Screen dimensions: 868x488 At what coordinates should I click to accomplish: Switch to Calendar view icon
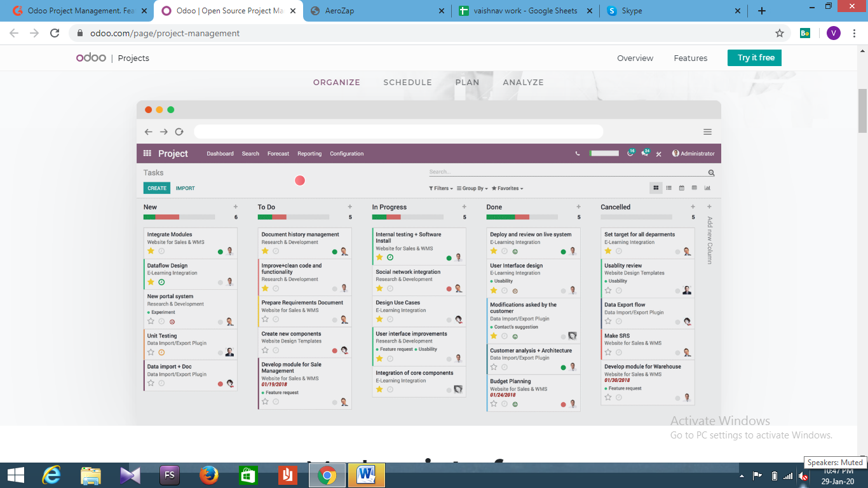pos(681,188)
